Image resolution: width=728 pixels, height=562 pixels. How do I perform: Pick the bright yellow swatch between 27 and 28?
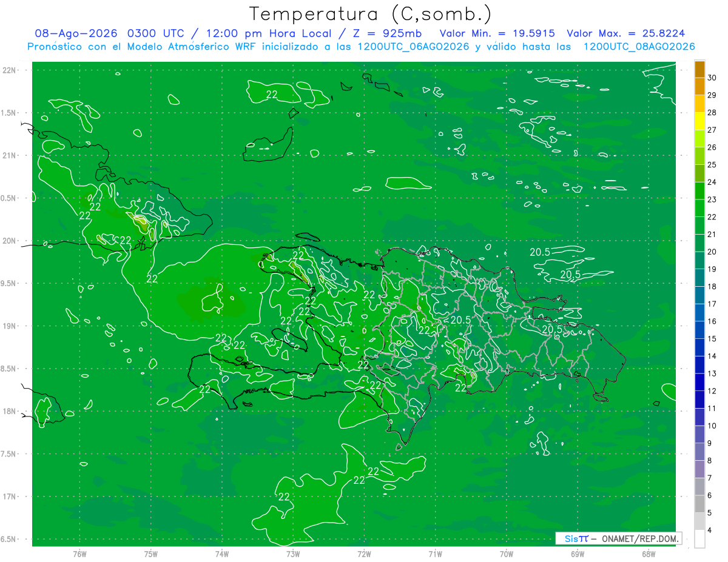click(699, 121)
